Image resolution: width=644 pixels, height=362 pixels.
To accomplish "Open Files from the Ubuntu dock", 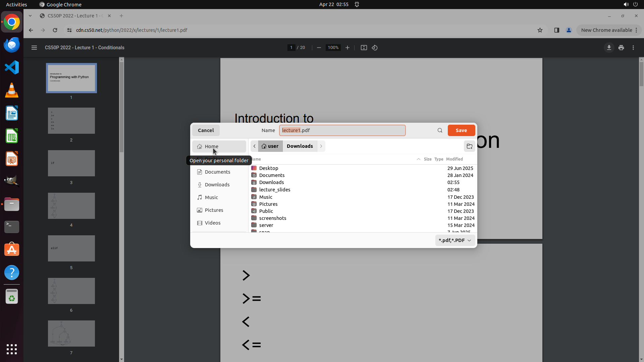I will coord(12,204).
